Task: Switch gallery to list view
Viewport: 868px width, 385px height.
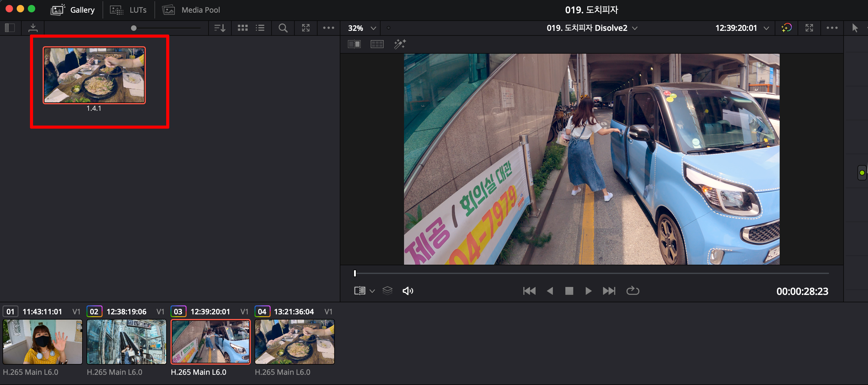Action: pos(260,28)
